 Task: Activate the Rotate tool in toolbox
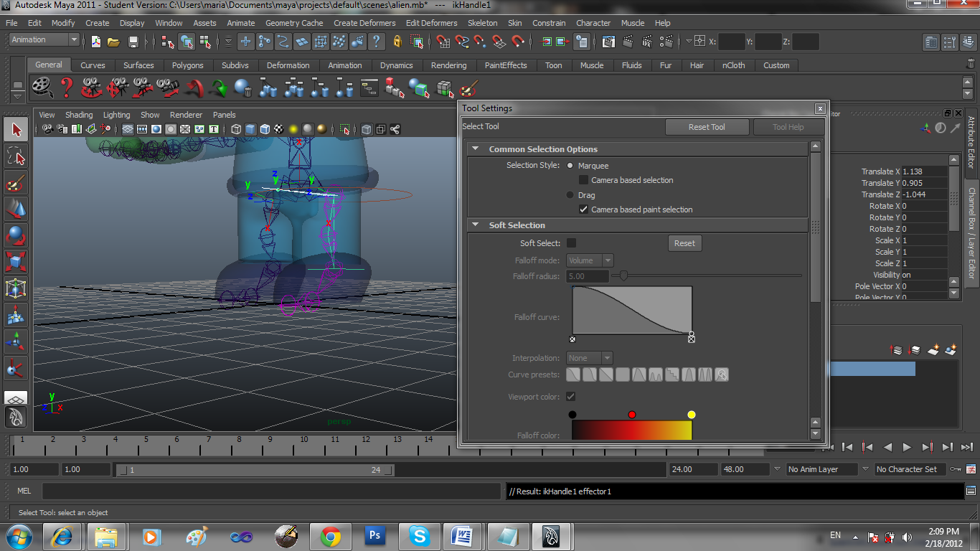(16, 236)
